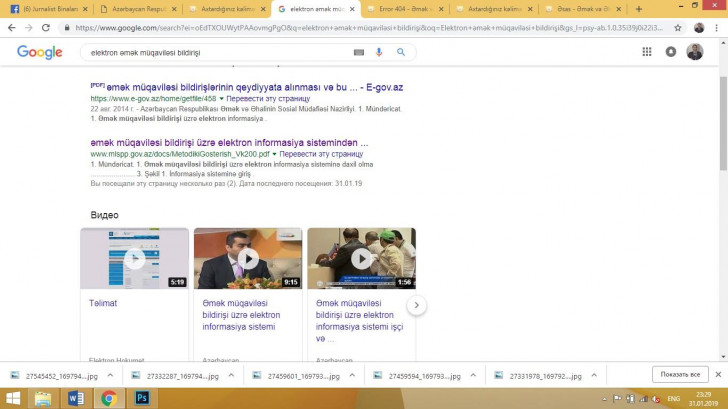Expand options arrow beside e-gov.az URL

pyautogui.click(x=221, y=98)
